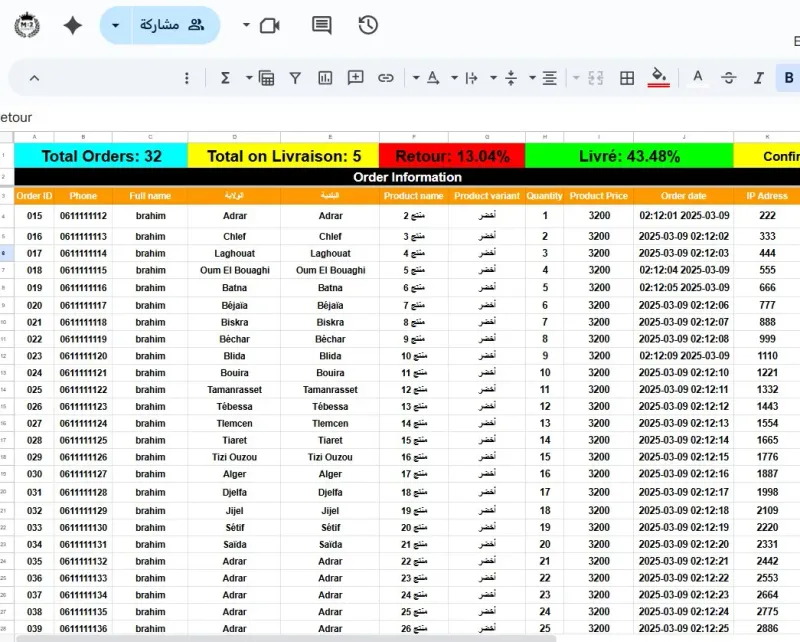Open the three-dots more options menu
This screenshot has width=800, height=642.
tap(187, 78)
